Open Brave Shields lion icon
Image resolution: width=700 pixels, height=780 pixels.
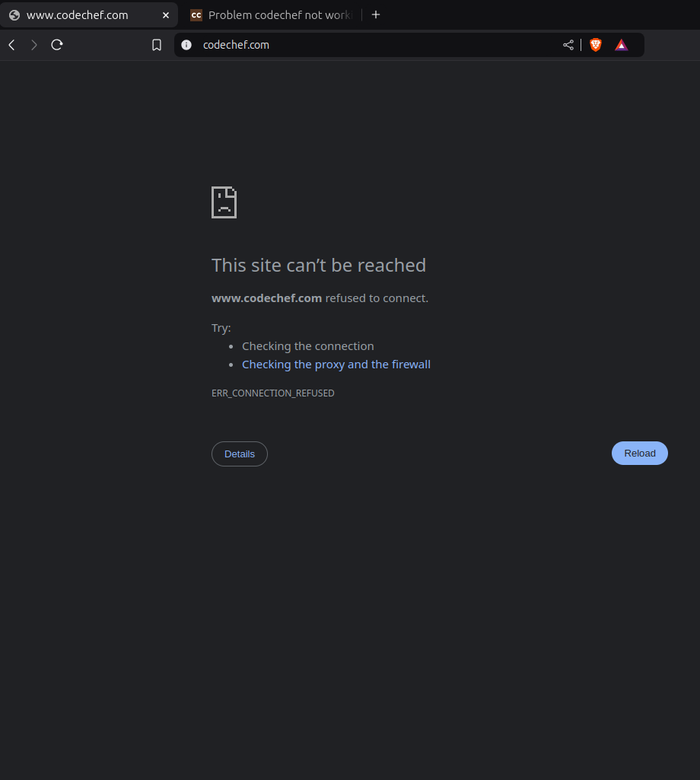596,45
